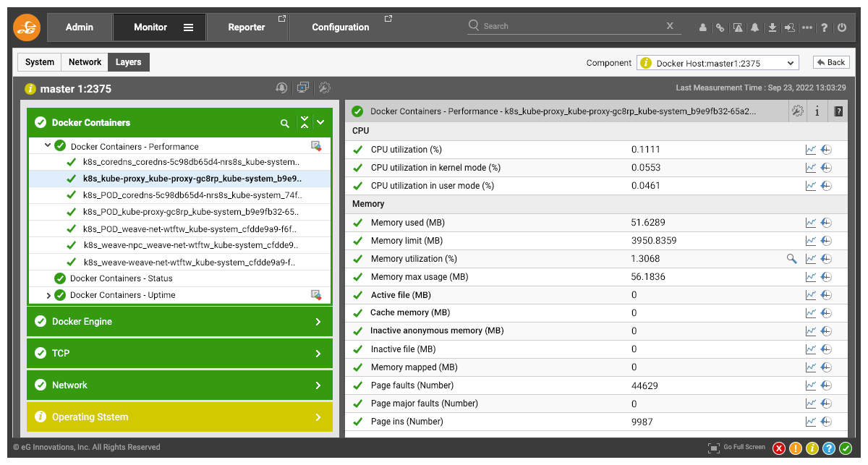Click Go Full Screen
The image size is (868, 465).
click(737, 448)
